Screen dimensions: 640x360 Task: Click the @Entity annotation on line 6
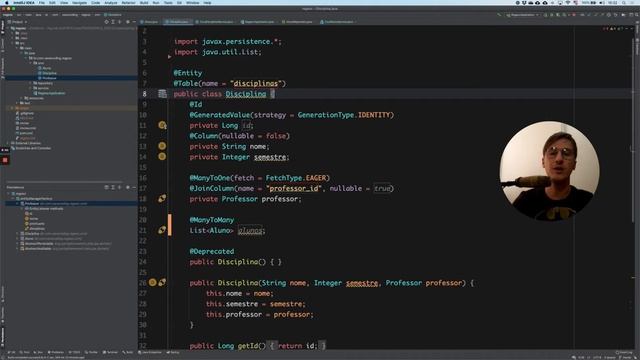point(188,73)
